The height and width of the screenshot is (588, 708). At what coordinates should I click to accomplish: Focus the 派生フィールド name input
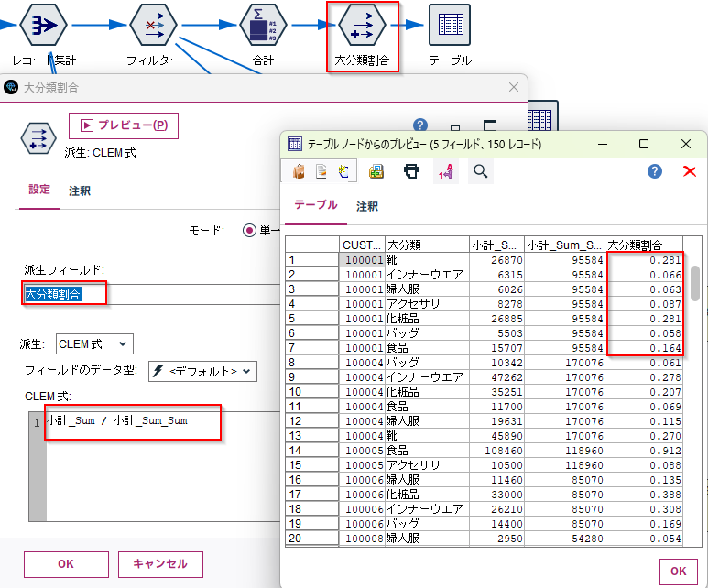152,294
